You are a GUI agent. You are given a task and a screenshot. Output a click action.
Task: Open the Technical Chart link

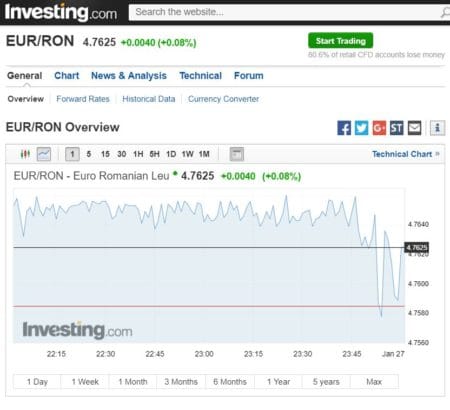(x=406, y=154)
